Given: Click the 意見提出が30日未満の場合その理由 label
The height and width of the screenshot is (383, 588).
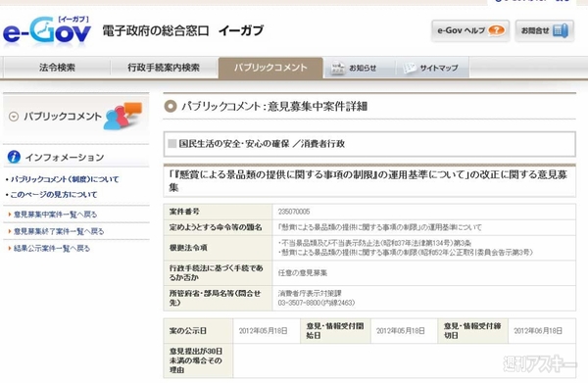Looking at the screenshot, I should [x=195, y=360].
